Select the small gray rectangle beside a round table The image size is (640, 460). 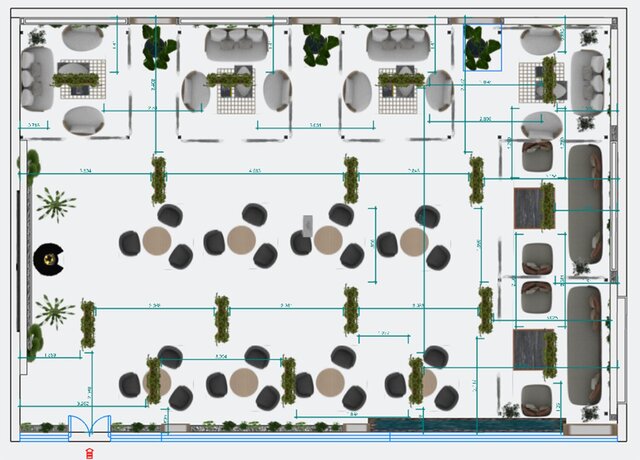click(x=308, y=226)
